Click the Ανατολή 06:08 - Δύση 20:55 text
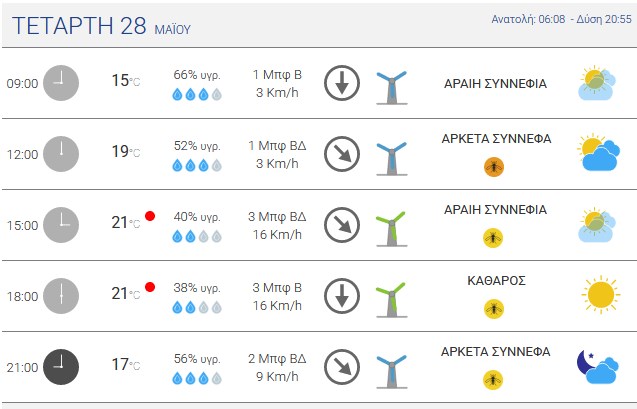Viewport: 637px width, 409px height. tap(561, 19)
